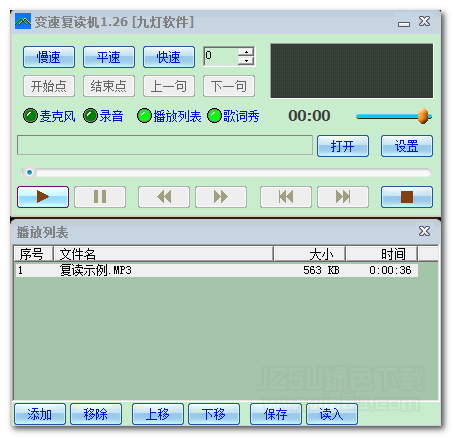Image resolution: width=452 pixels, height=437 pixels.
Task: Remove selected item with 移除 button
Action: pyautogui.click(x=96, y=414)
